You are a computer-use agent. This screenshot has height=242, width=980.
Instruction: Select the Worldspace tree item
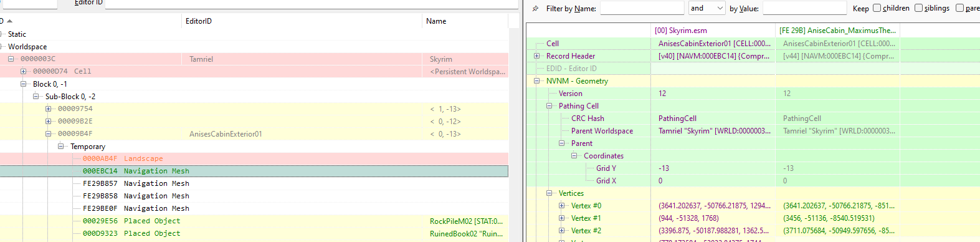27,46
